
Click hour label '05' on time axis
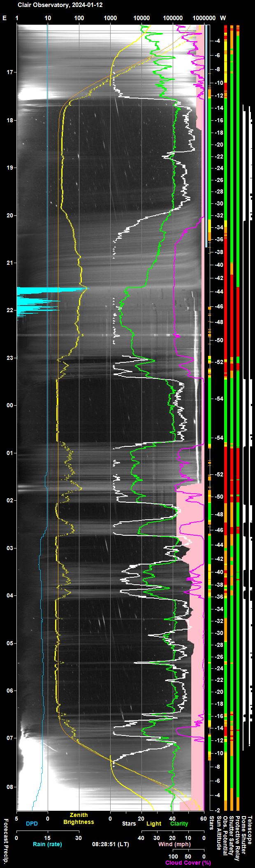(x=9, y=643)
